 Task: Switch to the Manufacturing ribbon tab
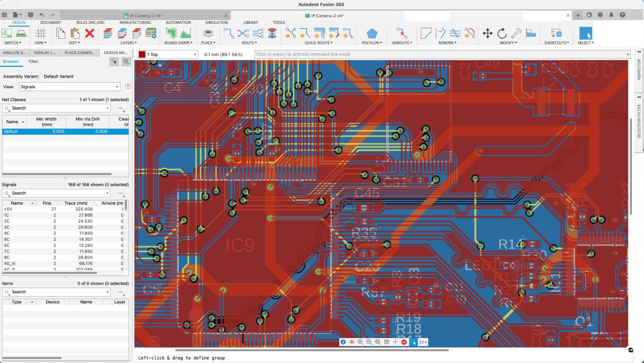(x=135, y=22)
